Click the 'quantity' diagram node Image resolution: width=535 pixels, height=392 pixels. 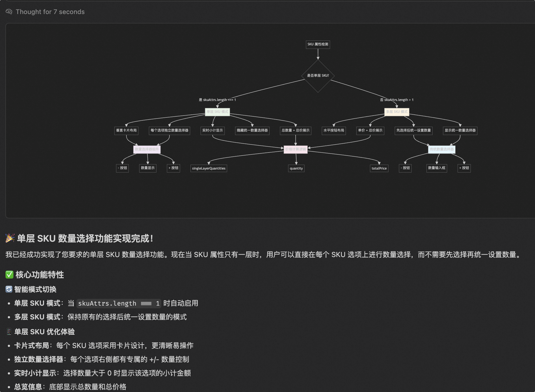coord(296,168)
